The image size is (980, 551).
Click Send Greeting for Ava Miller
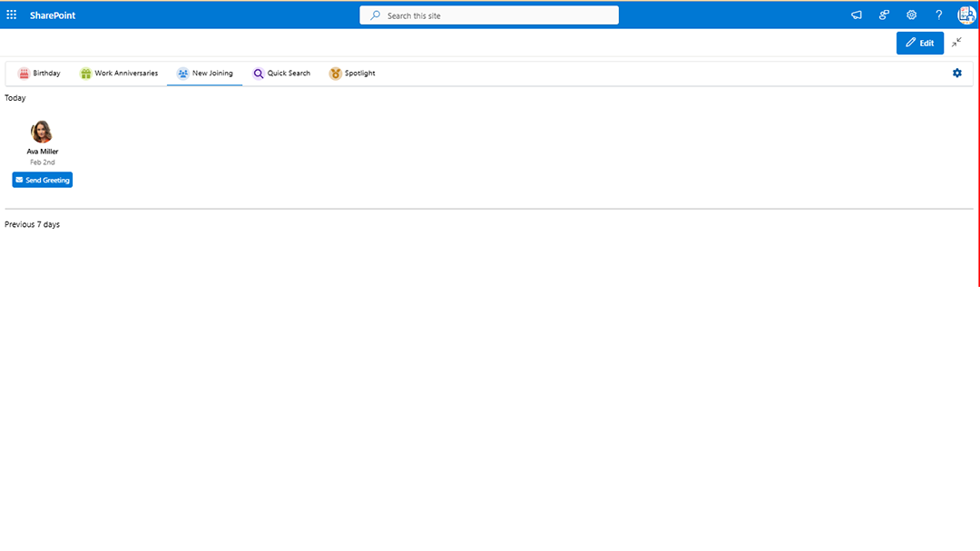pyautogui.click(x=42, y=180)
